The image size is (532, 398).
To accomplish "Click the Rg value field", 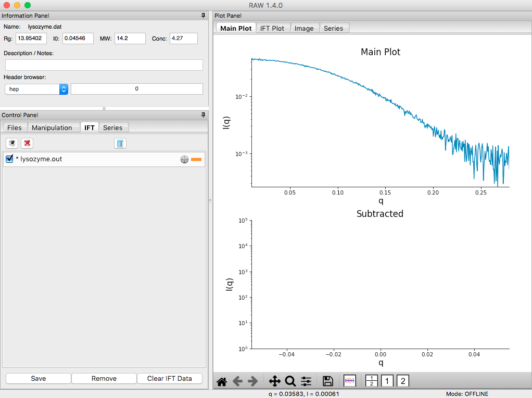I will [31, 38].
